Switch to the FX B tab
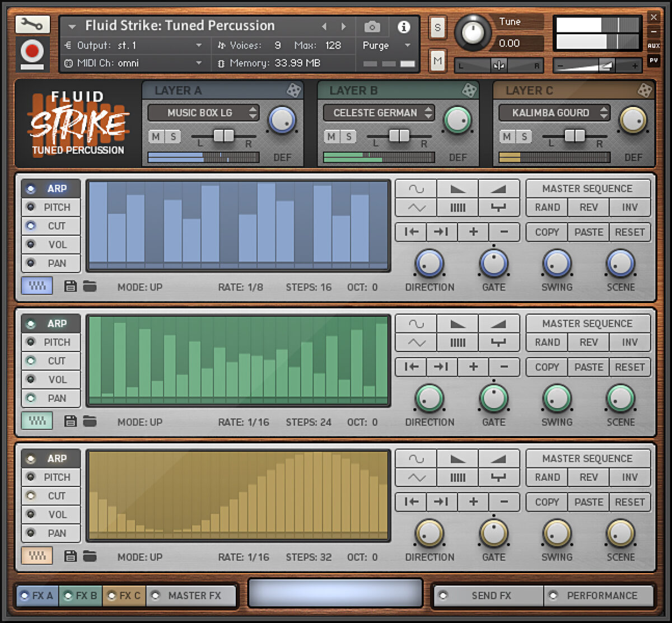 click(x=80, y=596)
